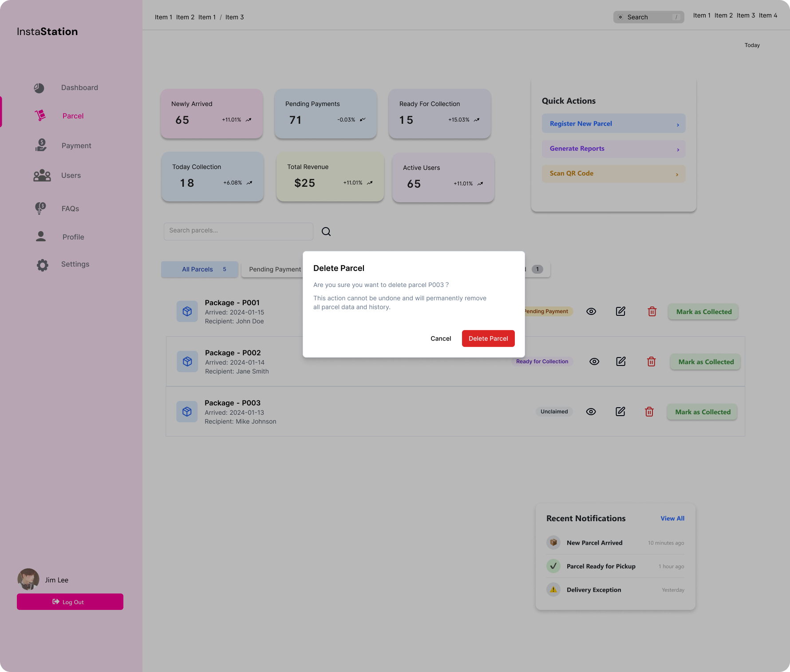Open Settings gear in the sidebar
790x672 pixels.
pyautogui.click(x=43, y=265)
